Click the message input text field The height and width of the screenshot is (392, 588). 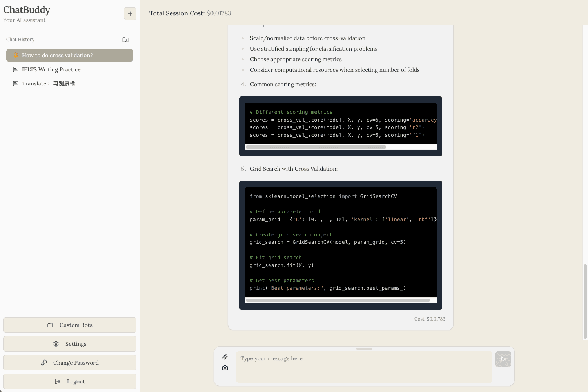tap(364, 367)
